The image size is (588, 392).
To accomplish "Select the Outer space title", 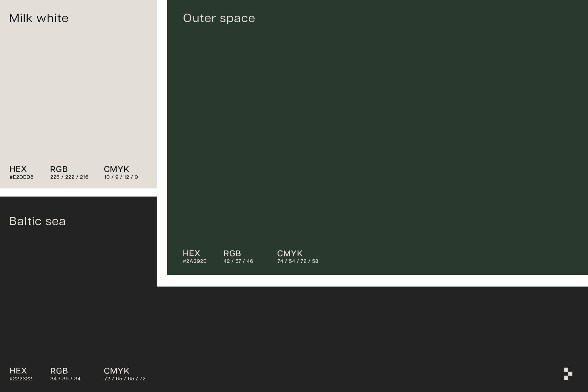I will [x=219, y=18].
